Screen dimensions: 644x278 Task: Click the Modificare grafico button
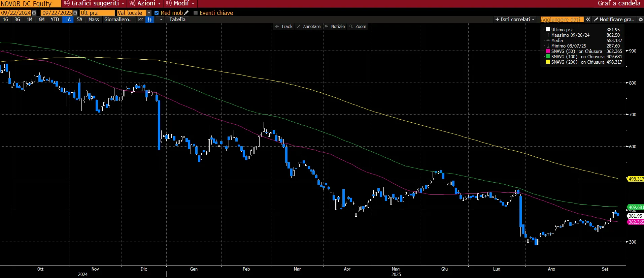click(614, 20)
